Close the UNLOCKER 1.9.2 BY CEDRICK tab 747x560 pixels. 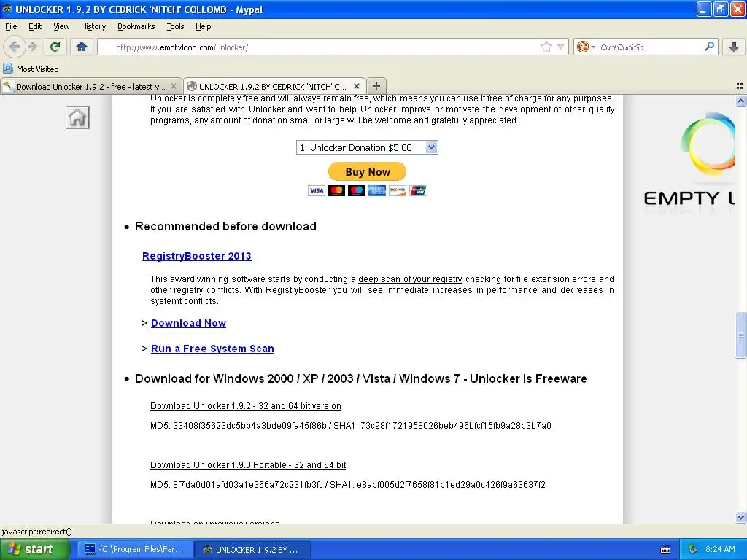356,86
